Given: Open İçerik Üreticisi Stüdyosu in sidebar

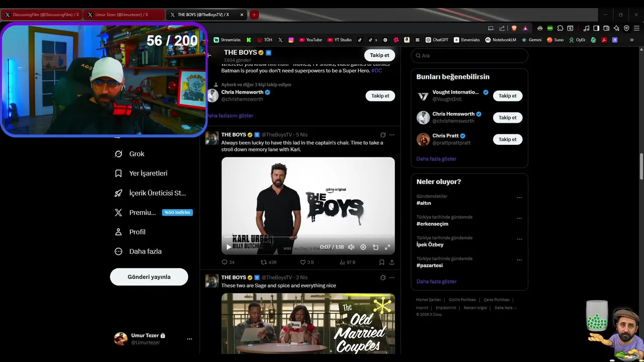Looking at the screenshot, I should tap(150, 193).
